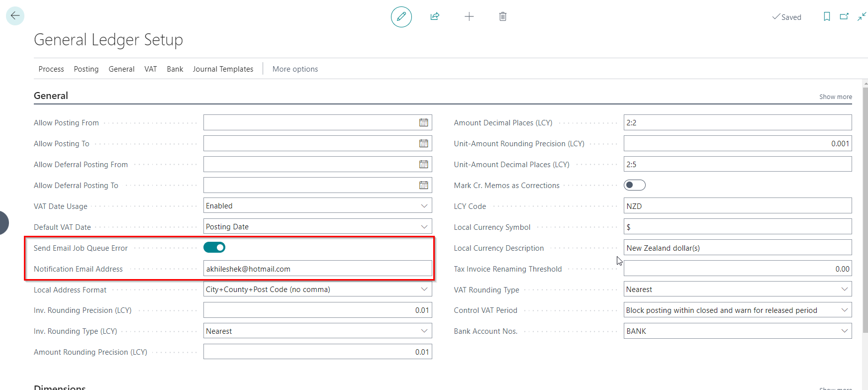Expand the Control VAT Period dropdown
Screen dimensions: 868x390
pos(844,310)
